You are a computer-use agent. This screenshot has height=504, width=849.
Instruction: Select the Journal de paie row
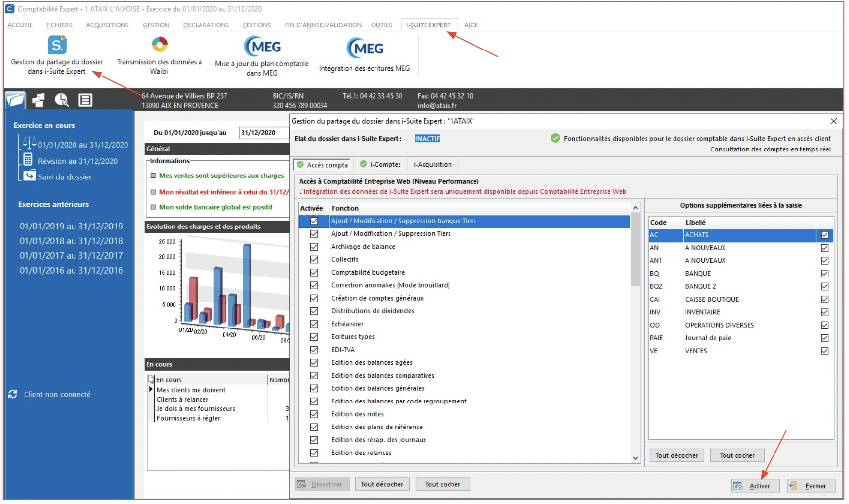pos(741,338)
